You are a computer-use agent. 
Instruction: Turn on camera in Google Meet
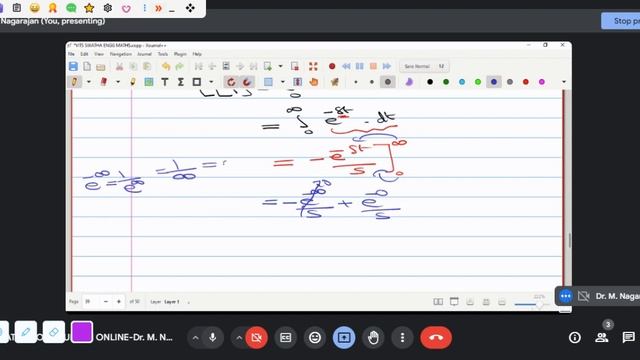(256, 338)
